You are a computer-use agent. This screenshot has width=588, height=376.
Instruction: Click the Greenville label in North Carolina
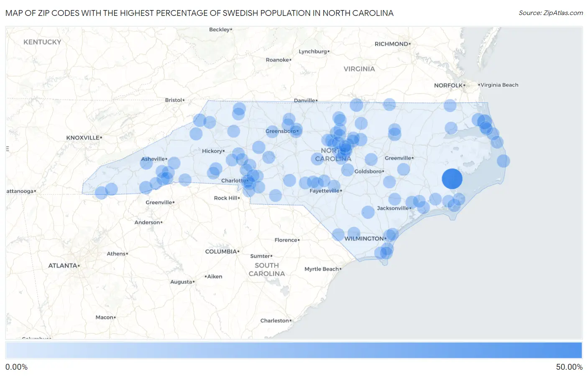click(398, 158)
